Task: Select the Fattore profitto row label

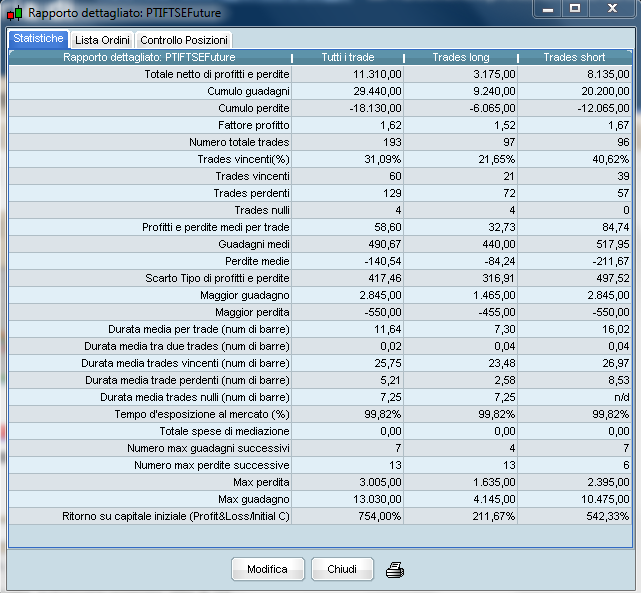Action: coord(253,125)
